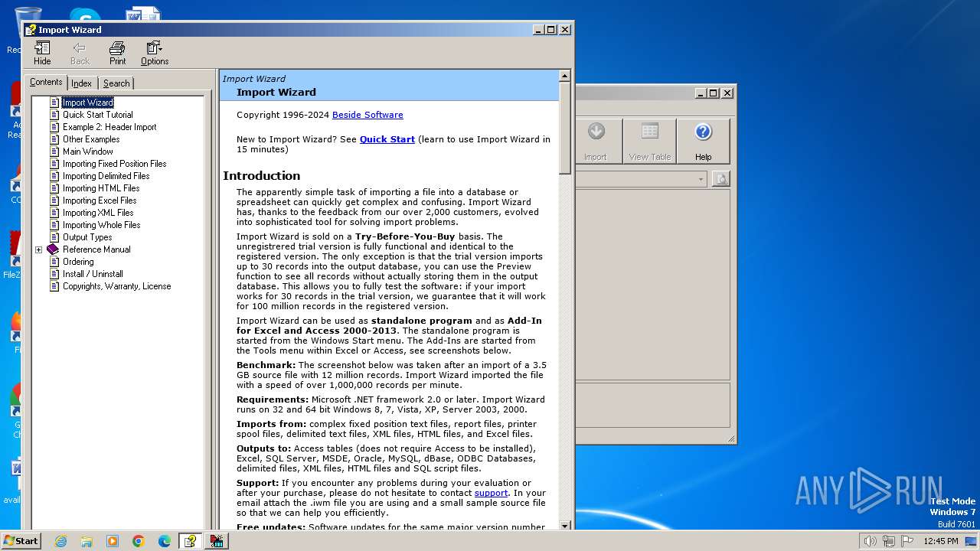This screenshot has height=551, width=980.
Task: Select Quick Start Tutorial topic
Action: [98, 115]
